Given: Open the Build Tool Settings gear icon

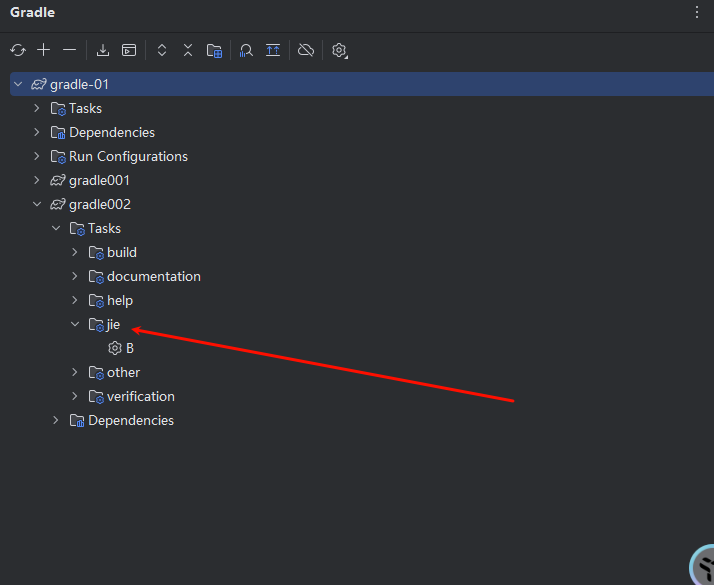Looking at the screenshot, I should (x=339, y=51).
